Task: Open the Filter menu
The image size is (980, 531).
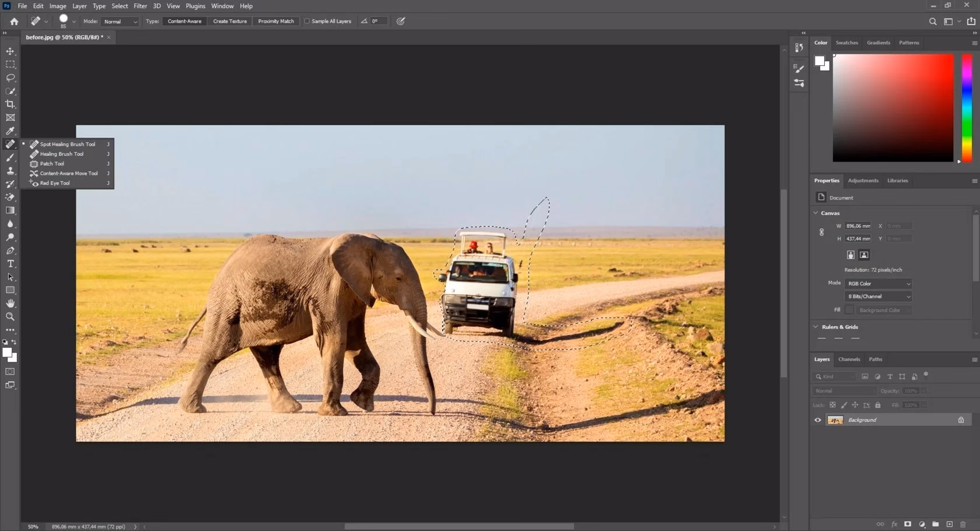Action: click(139, 6)
